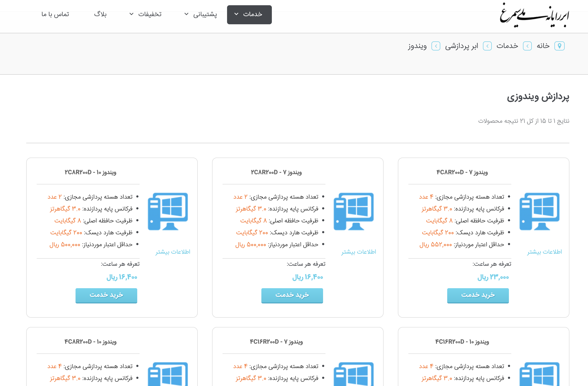588x386 pixels.
Task: Open the بلاگ page
Action: pos(100,15)
